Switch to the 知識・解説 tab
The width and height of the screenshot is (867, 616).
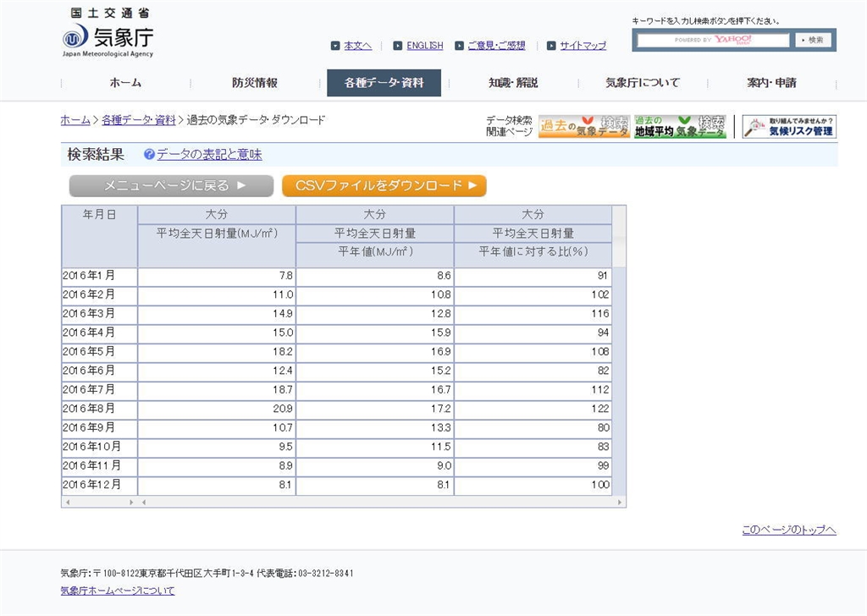click(512, 83)
